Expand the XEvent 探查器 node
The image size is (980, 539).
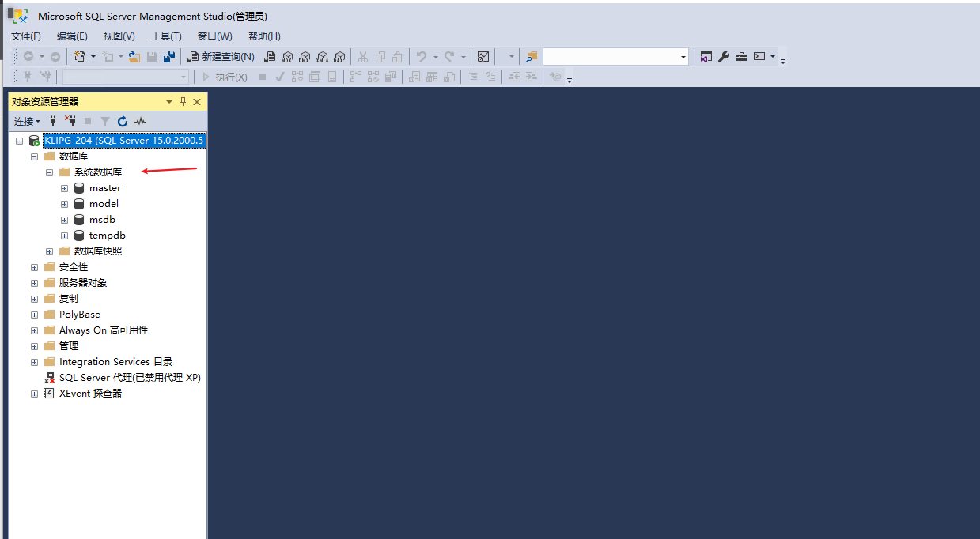pos(34,394)
